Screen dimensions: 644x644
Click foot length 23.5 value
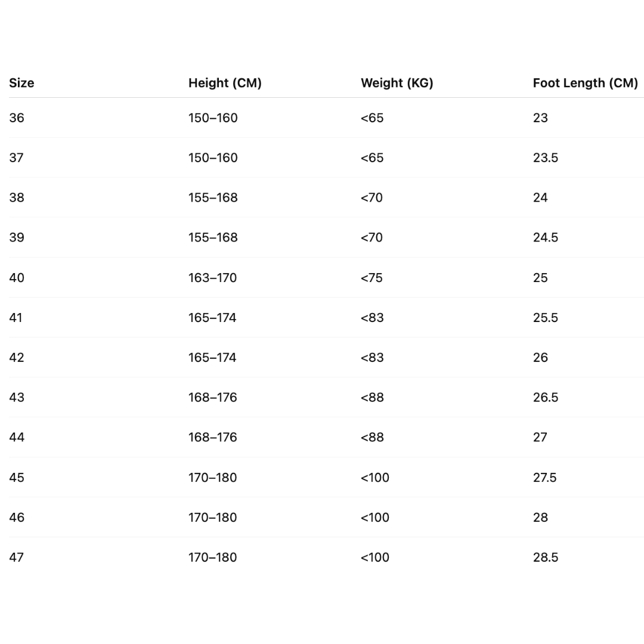click(x=545, y=158)
